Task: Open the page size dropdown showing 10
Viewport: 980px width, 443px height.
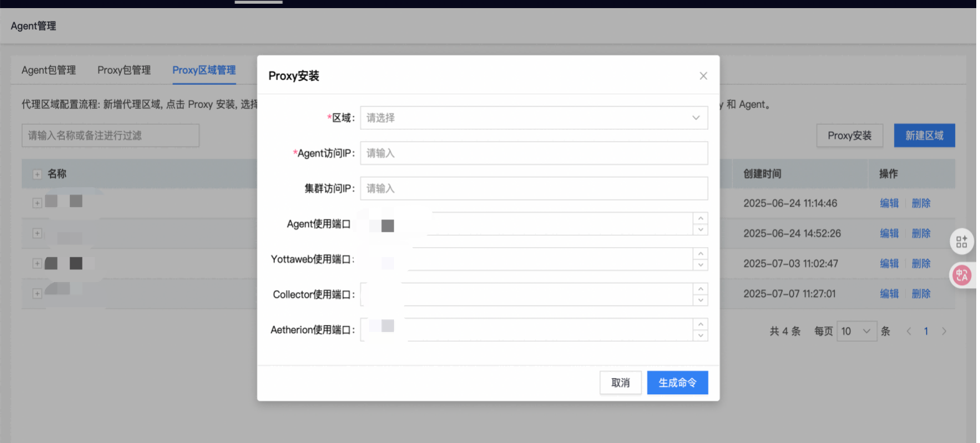Action: (857, 331)
